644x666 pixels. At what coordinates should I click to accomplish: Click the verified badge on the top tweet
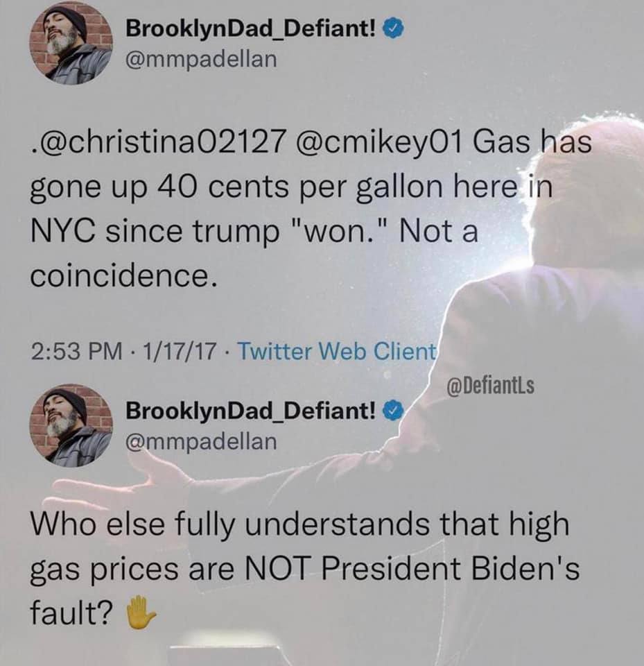(394, 30)
